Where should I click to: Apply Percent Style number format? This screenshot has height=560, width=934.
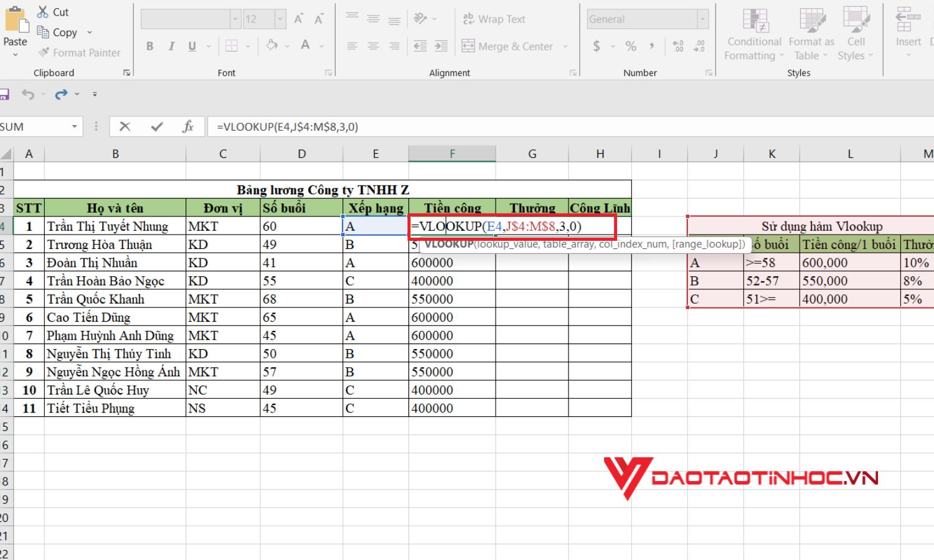(x=630, y=45)
